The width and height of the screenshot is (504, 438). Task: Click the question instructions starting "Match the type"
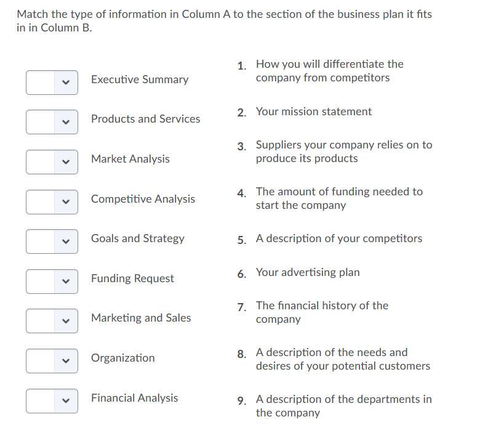coord(224,21)
